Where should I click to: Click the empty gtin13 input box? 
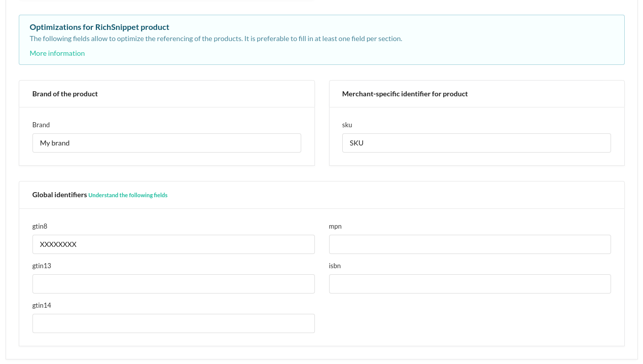point(173,284)
